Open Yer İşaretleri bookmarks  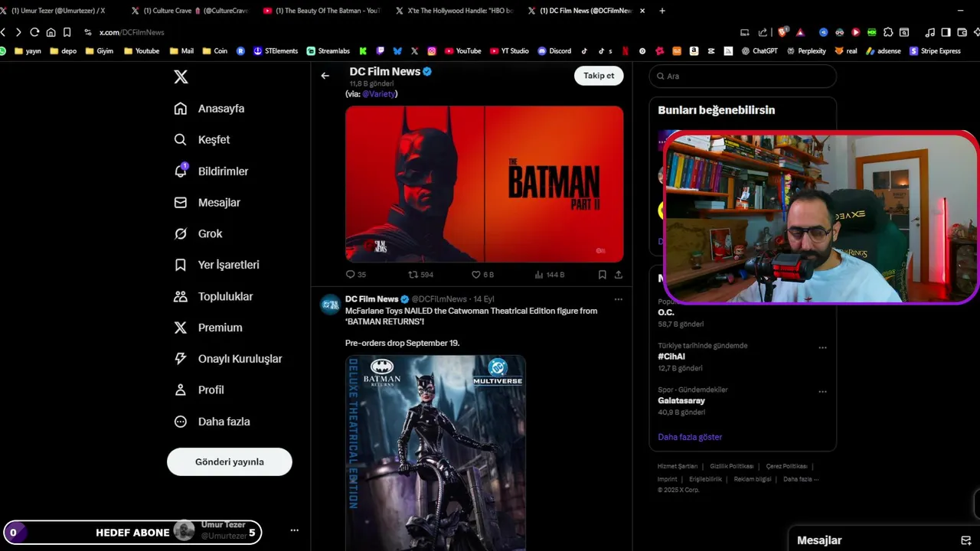tap(217, 265)
